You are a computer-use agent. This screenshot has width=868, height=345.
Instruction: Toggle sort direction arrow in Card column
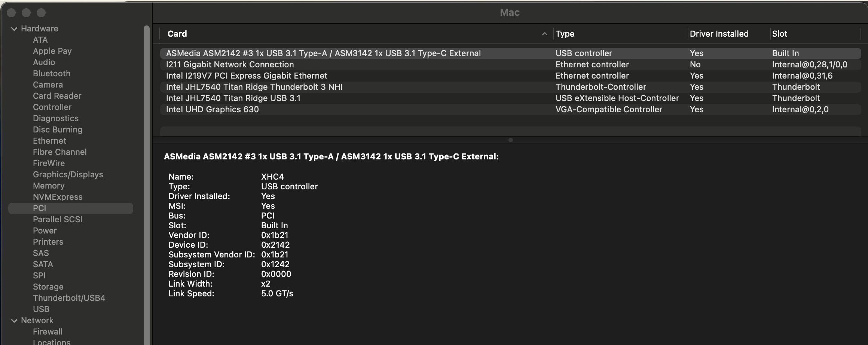(544, 34)
